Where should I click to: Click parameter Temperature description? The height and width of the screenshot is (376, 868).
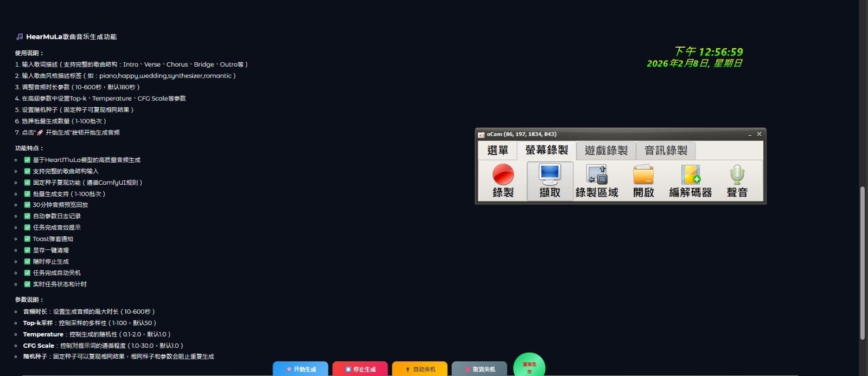point(97,334)
